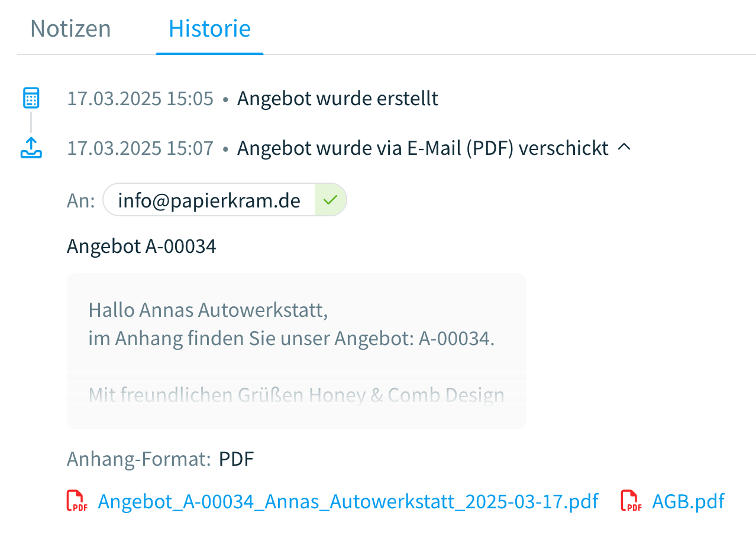Click the PDF icon beside Angebot_A-00034 file

point(77,501)
